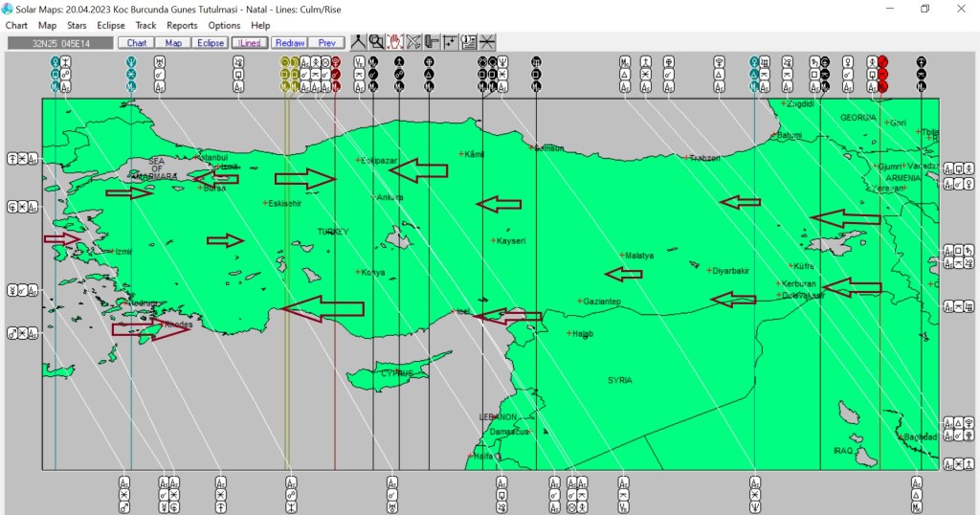The image size is (980, 515).
Task: Open the Options menu
Action: (x=224, y=26)
